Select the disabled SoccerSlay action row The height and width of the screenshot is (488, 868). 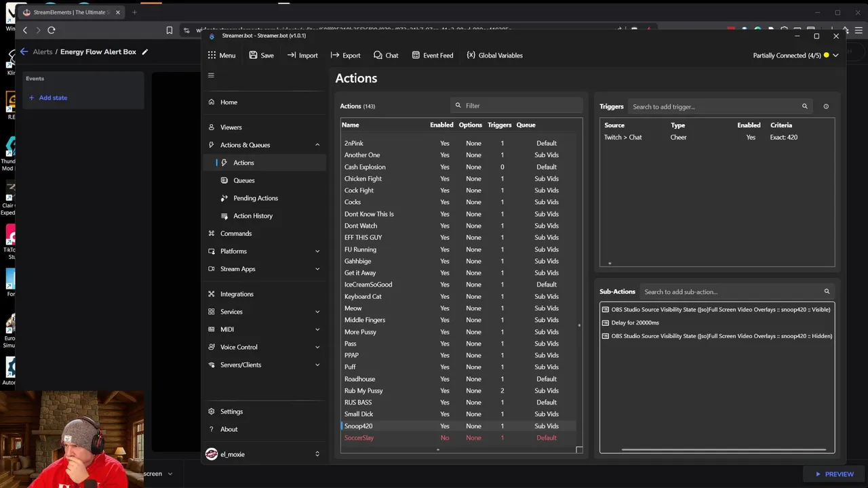coord(458,438)
